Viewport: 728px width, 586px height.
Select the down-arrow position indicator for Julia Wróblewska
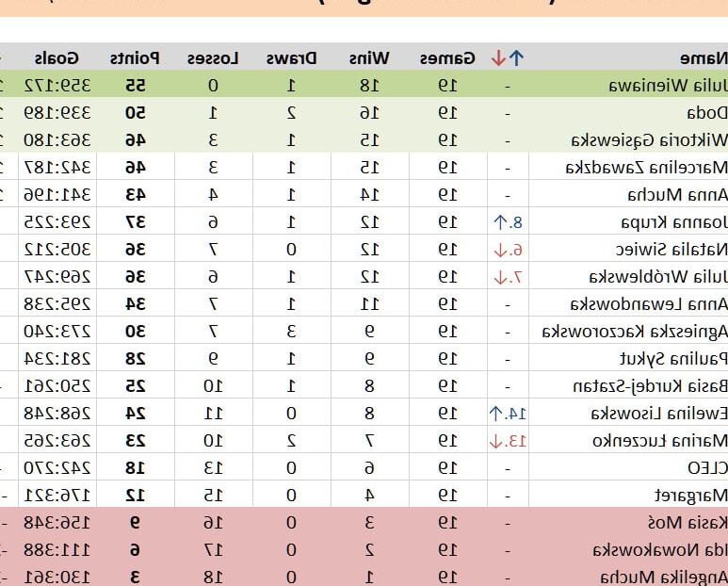pos(508,277)
